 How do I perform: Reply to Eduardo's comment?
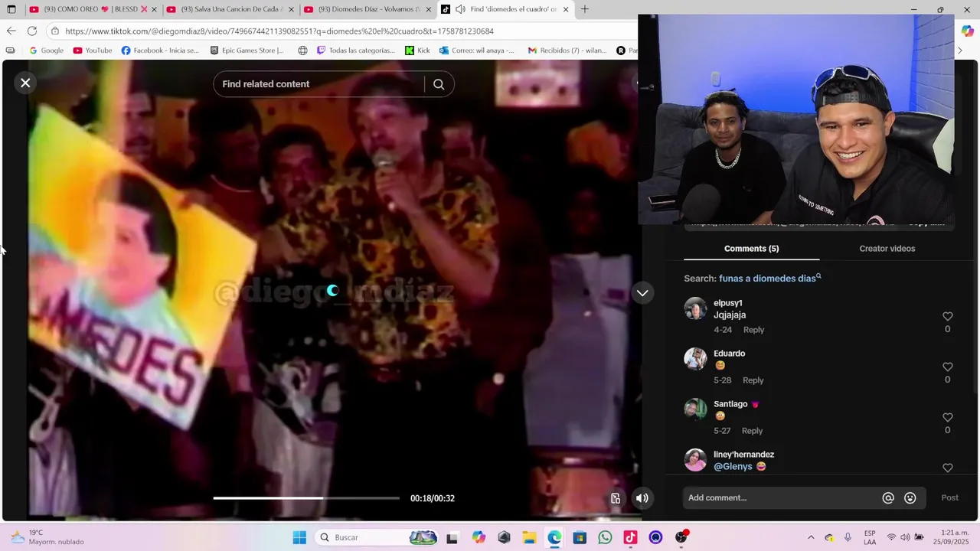click(x=753, y=380)
